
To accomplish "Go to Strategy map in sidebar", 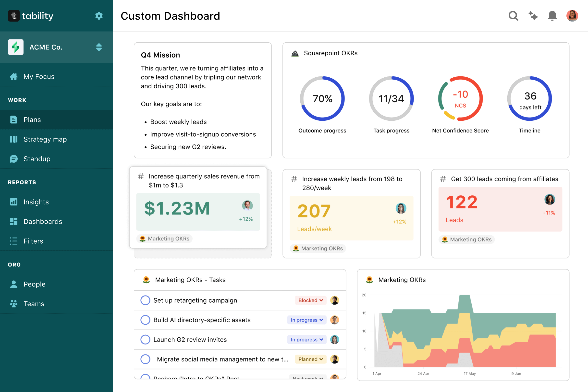I will [x=45, y=139].
